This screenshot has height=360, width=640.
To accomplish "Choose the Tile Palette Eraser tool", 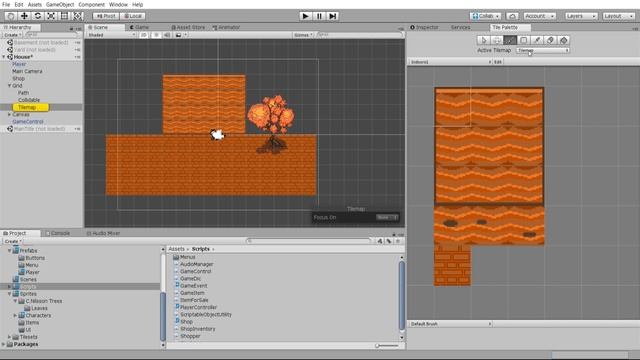I will coord(550,40).
